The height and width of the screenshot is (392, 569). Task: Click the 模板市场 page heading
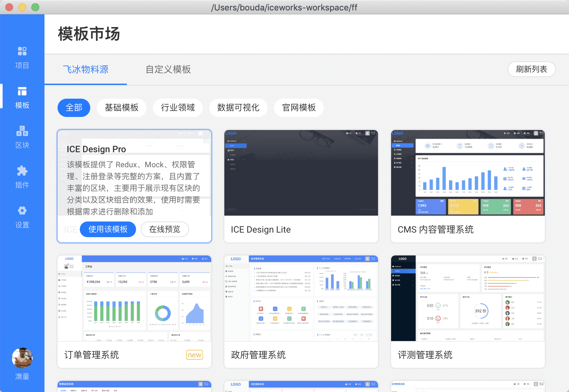(x=89, y=34)
